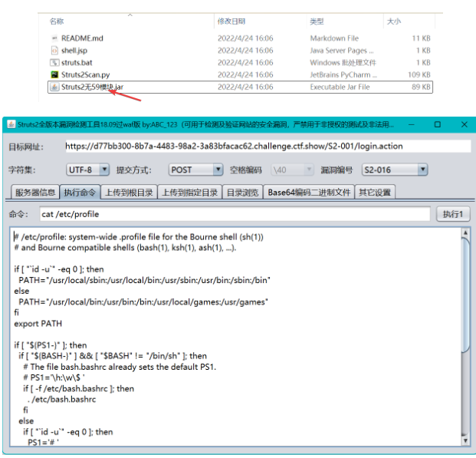Click the Java icon in Struts2 tool title bar

pyautogui.click(x=11, y=124)
